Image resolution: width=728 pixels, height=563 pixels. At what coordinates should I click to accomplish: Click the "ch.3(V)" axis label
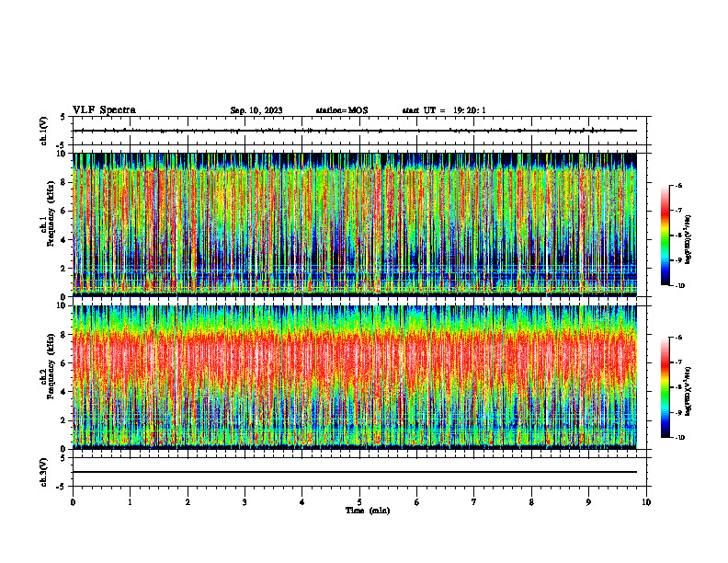pos(44,473)
